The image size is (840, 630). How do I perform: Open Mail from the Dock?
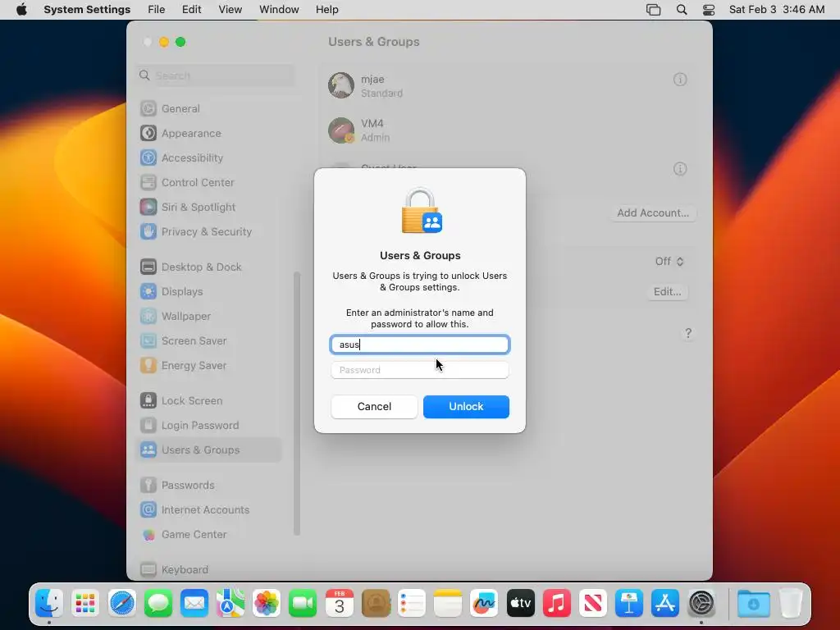[x=194, y=604]
